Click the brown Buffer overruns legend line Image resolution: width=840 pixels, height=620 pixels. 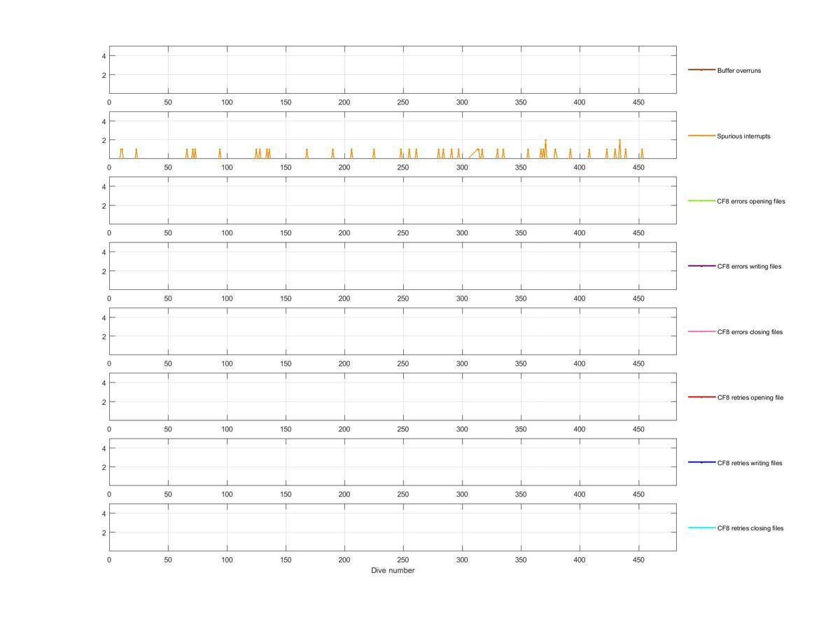pos(701,70)
